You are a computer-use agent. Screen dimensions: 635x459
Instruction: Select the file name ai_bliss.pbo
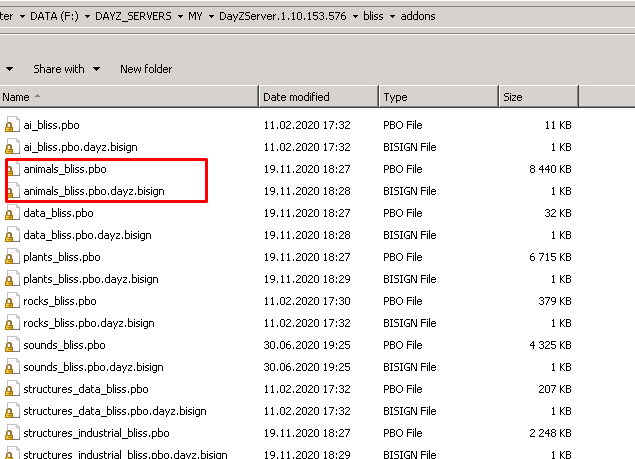click(x=51, y=125)
